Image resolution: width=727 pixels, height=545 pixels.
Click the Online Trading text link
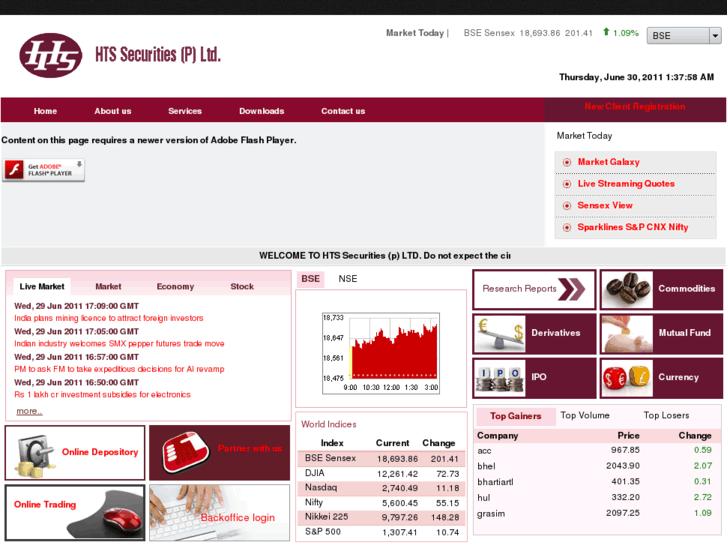[45, 505]
